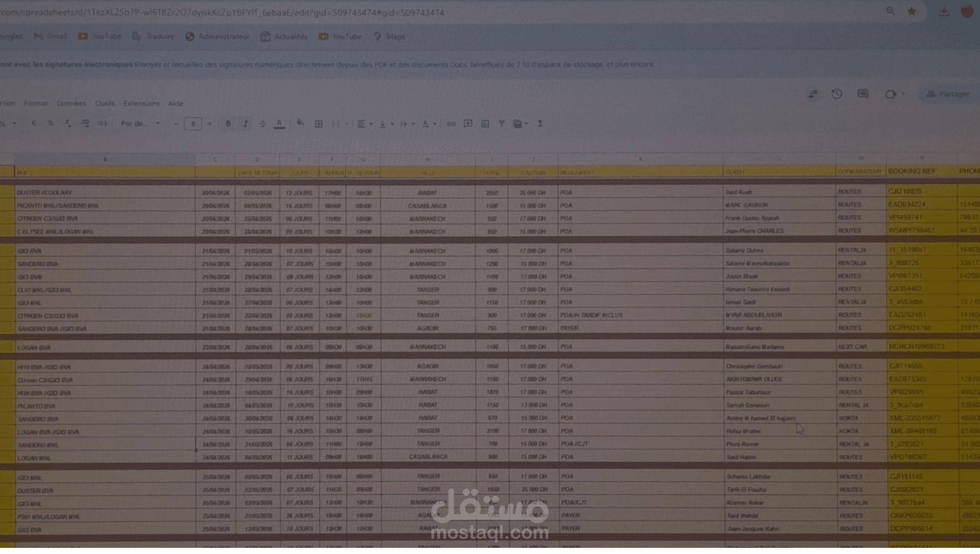This screenshot has height=554, width=980.
Task: Open the font family dropdown
Action: (139, 124)
